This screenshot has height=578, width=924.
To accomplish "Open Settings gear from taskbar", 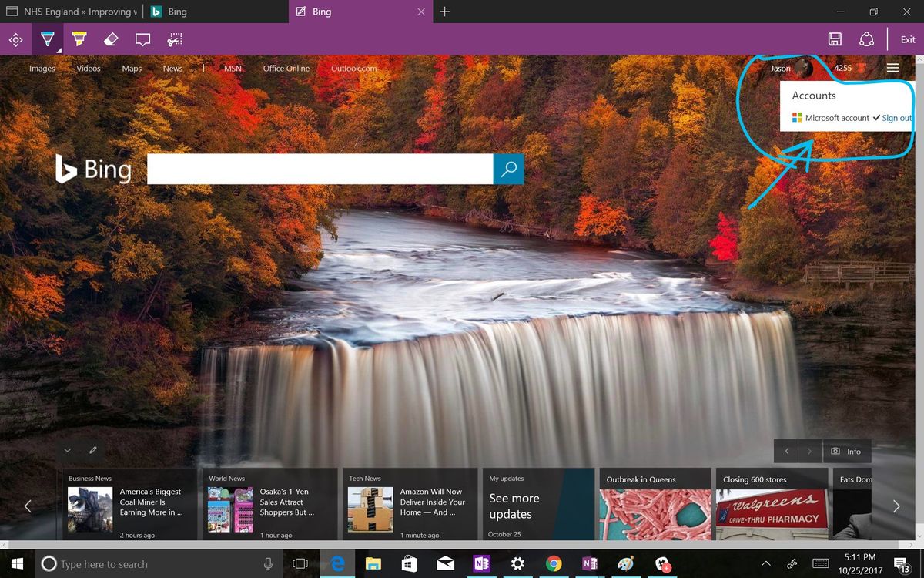I will click(517, 564).
